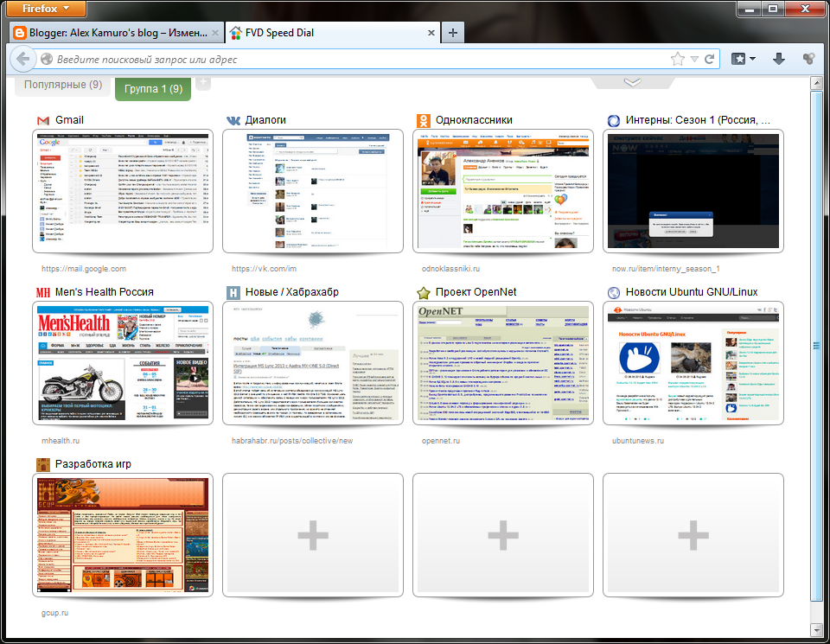Click the Gmail favicon icon

[x=43, y=121]
